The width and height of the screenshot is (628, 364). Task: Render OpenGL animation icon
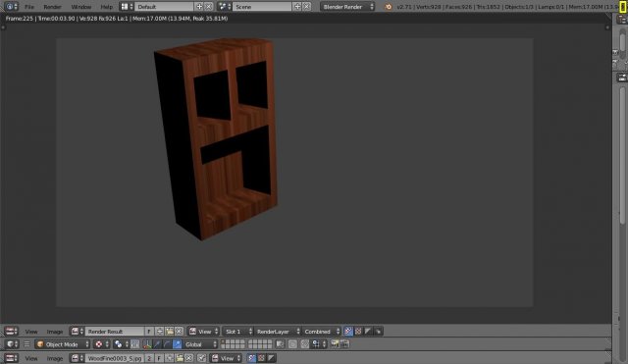[344, 344]
